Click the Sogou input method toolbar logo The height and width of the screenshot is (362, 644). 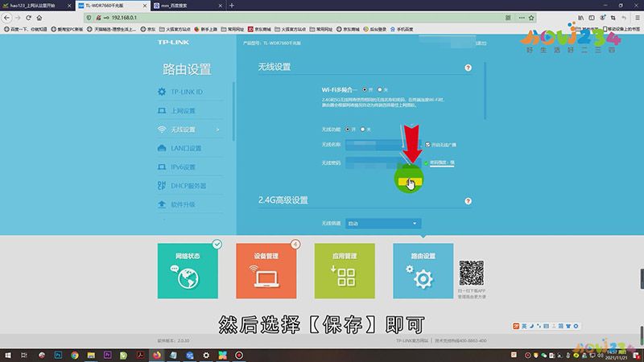(x=516, y=326)
